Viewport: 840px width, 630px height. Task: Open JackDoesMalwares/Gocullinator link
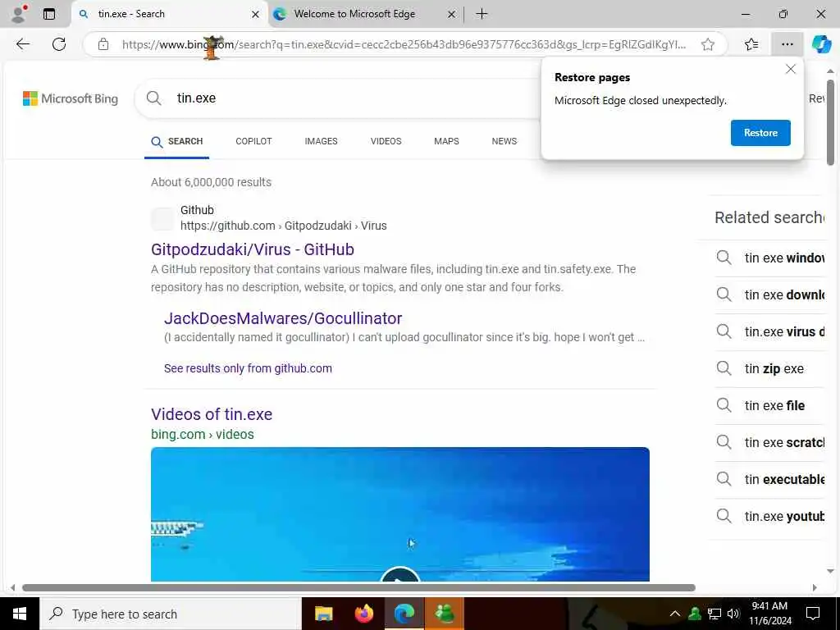pos(283,318)
